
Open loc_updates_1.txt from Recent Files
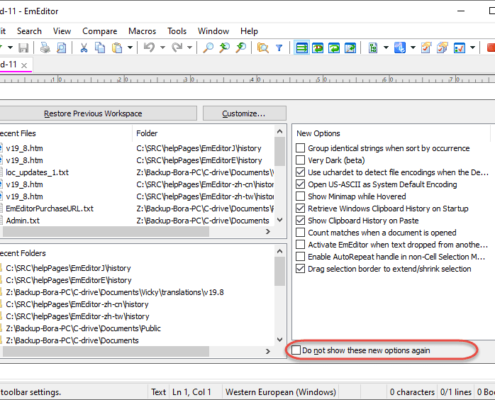pos(37,172)
